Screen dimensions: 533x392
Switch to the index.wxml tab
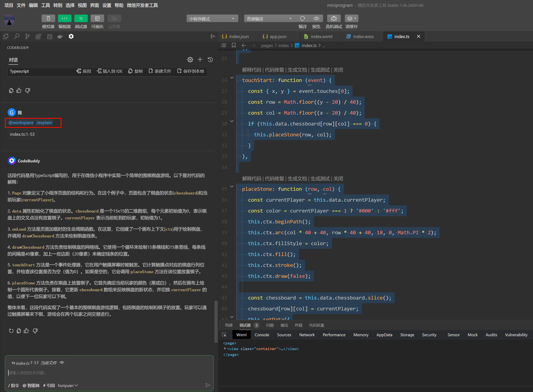[x=321, y=37]
